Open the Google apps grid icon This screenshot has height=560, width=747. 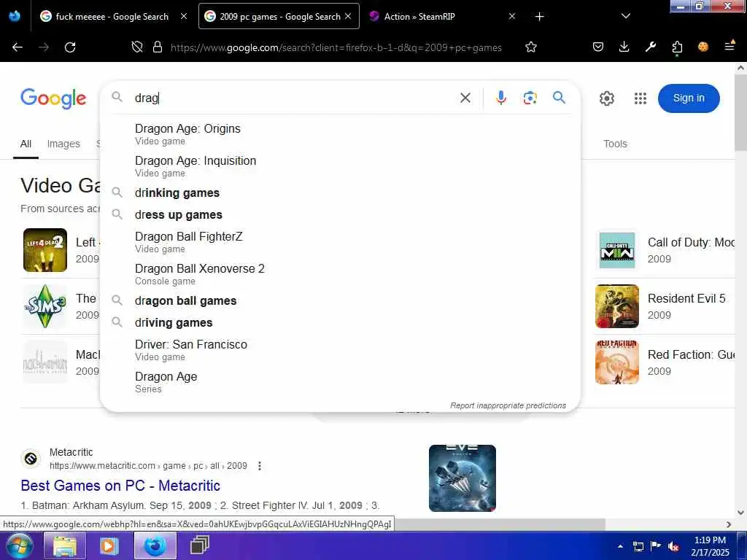[x=640, y=98]
